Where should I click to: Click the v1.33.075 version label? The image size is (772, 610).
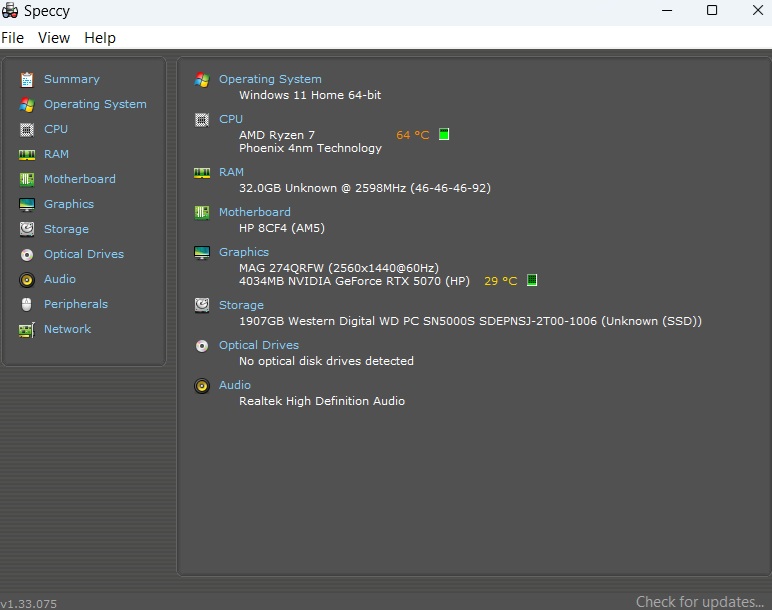pyautogui.click(x=29, y=604)
